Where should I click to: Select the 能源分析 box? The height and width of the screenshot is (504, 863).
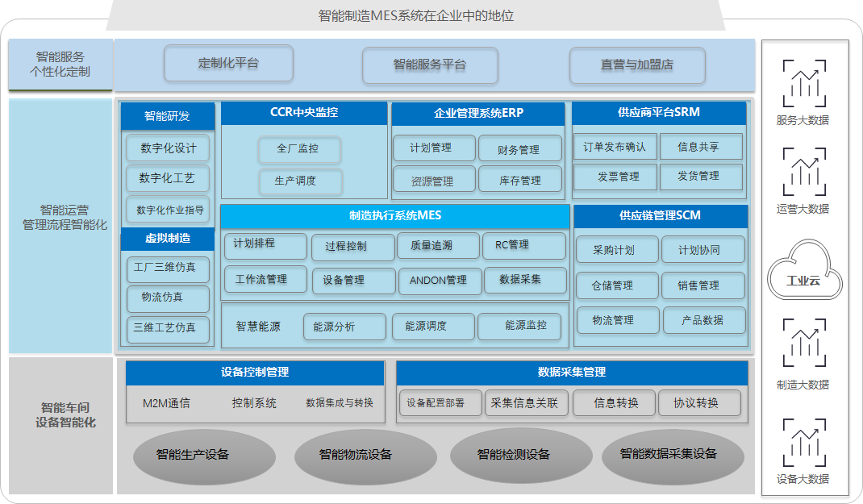coord(333,327)
